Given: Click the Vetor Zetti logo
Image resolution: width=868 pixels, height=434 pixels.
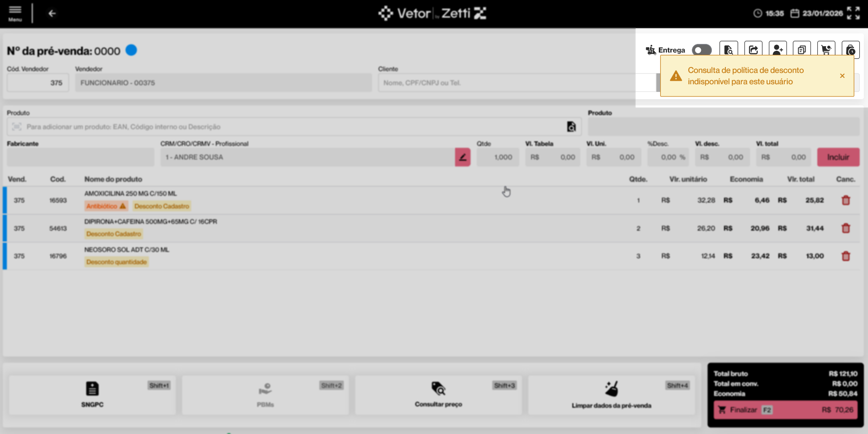Looking at the screenshot, I should coord(432,13).
